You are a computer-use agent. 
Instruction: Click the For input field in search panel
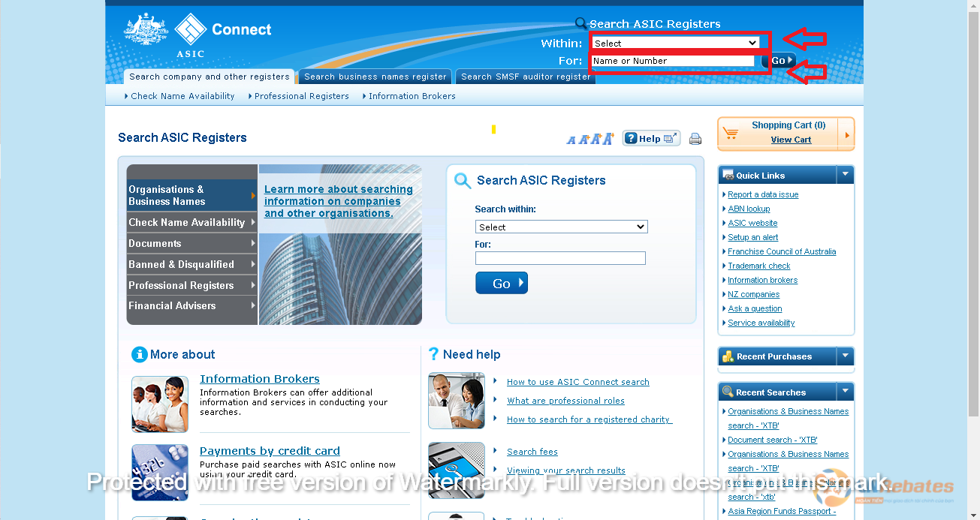560,258
